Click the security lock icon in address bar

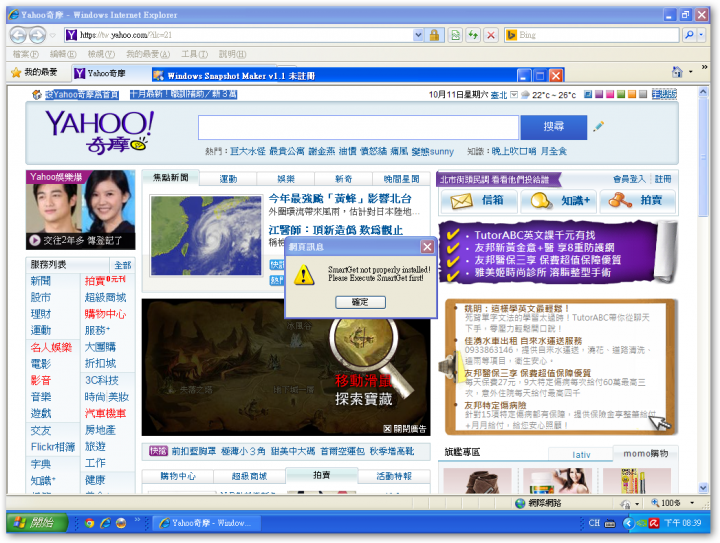434,35
